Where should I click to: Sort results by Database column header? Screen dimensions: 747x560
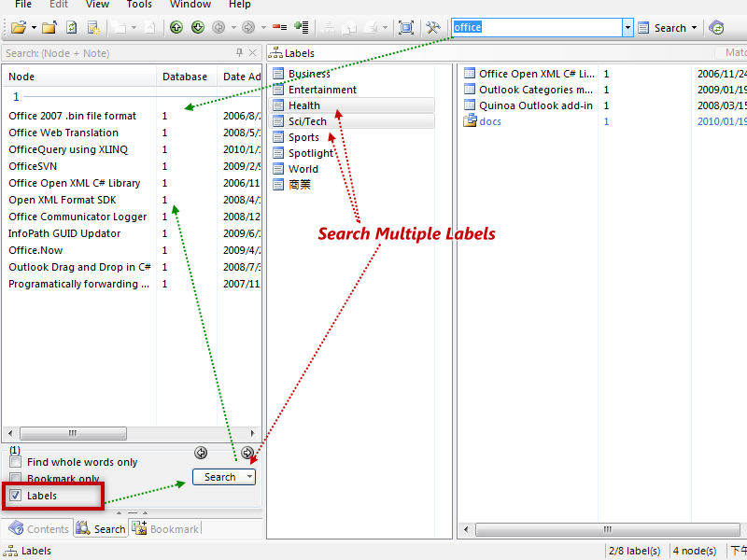tap(187, 77)
